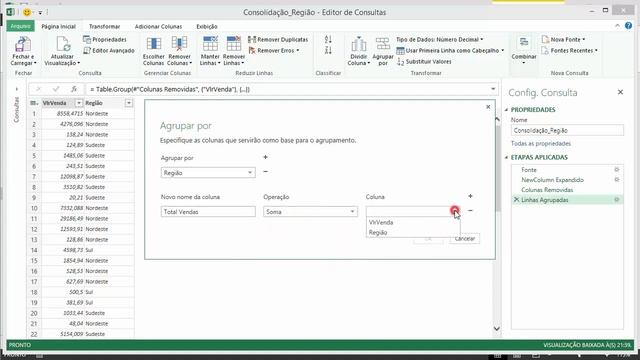Image resolution: width=640 pixels, height=360 pixels.
Task: Click Substituir Valores
Action: click(424, 62)
